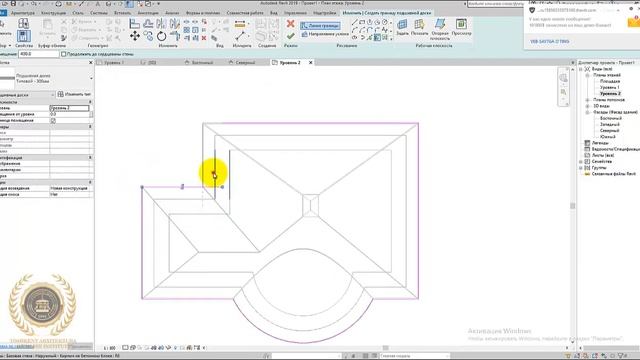Open the Конструкция ribbon tab

[x=53, y=13]
